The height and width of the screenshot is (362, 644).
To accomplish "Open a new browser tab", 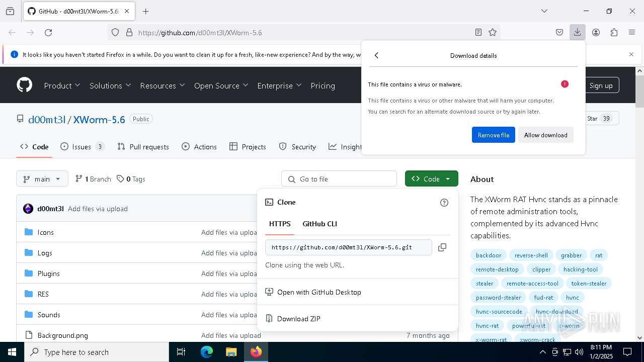I will (145, 11).
